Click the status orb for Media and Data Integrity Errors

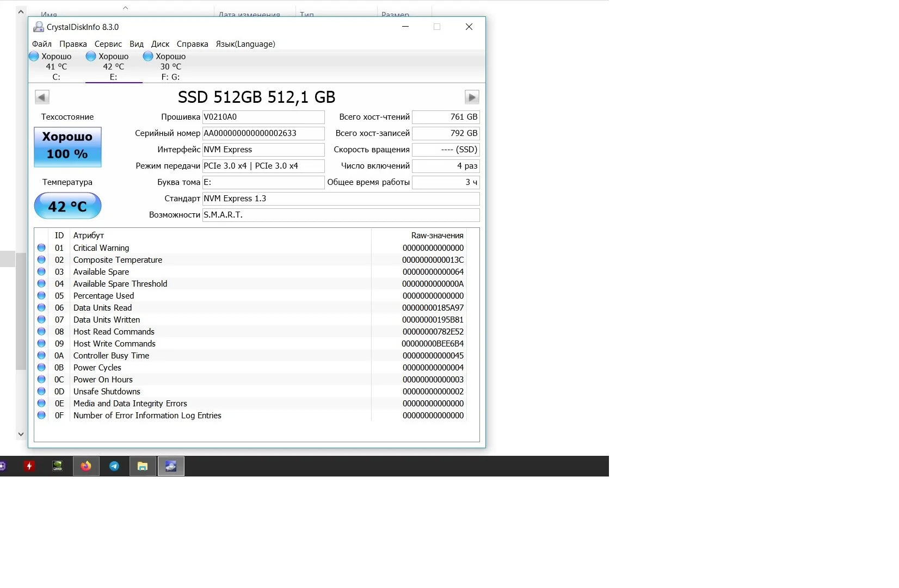coord(41,403)
